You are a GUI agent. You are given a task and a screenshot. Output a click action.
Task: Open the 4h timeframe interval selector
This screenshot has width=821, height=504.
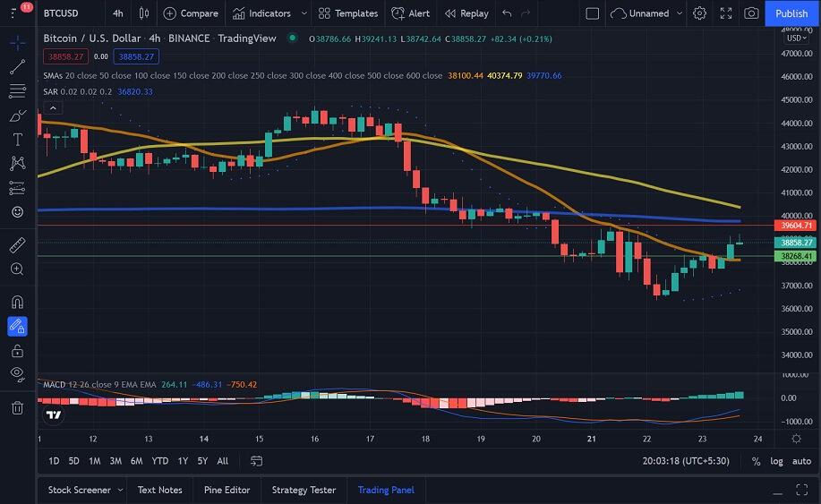[117, 13]
